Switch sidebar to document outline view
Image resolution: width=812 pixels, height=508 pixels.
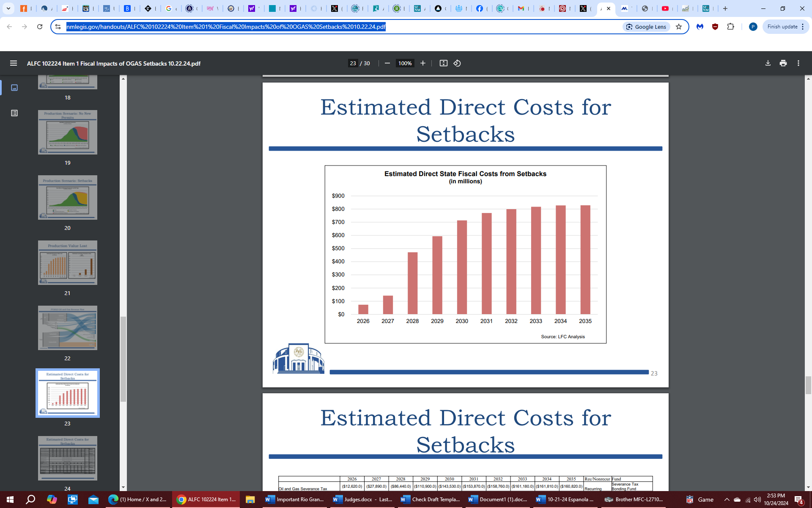click(14, 113)
